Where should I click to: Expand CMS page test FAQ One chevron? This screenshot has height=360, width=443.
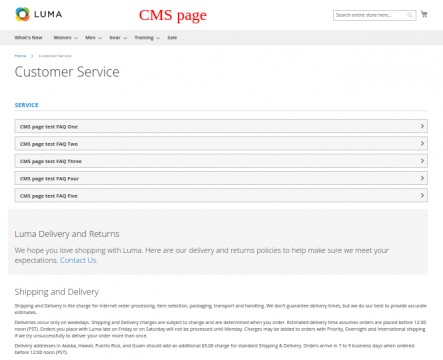pyautogui.click(x=422, y=126)
